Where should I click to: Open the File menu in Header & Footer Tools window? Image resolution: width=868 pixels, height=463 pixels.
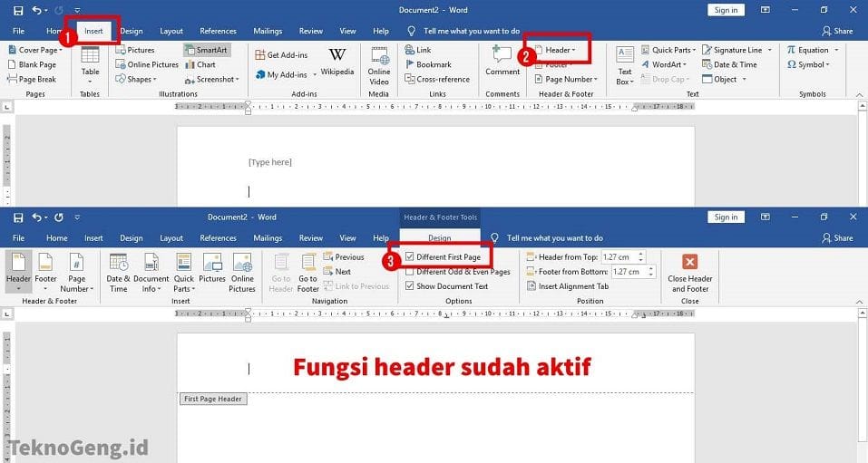click(x=18, y=238)
